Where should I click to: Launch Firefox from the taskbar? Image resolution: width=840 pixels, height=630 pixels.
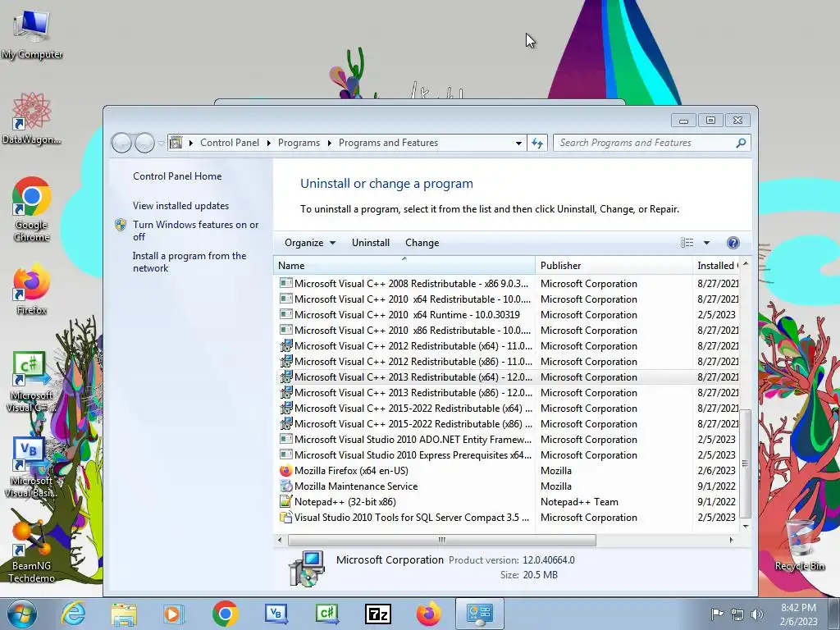[x=428, y=614]
